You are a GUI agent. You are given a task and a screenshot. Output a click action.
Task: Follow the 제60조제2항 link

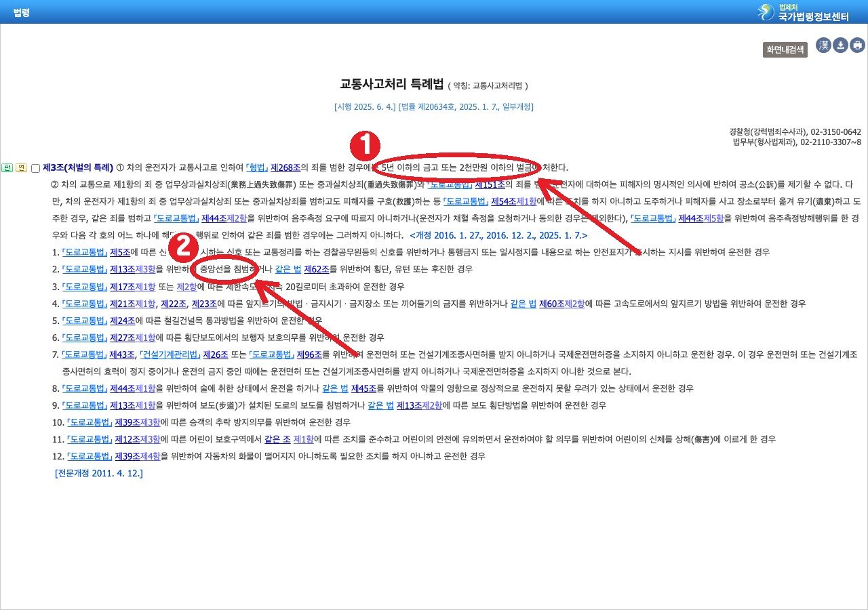coord(561,304)
